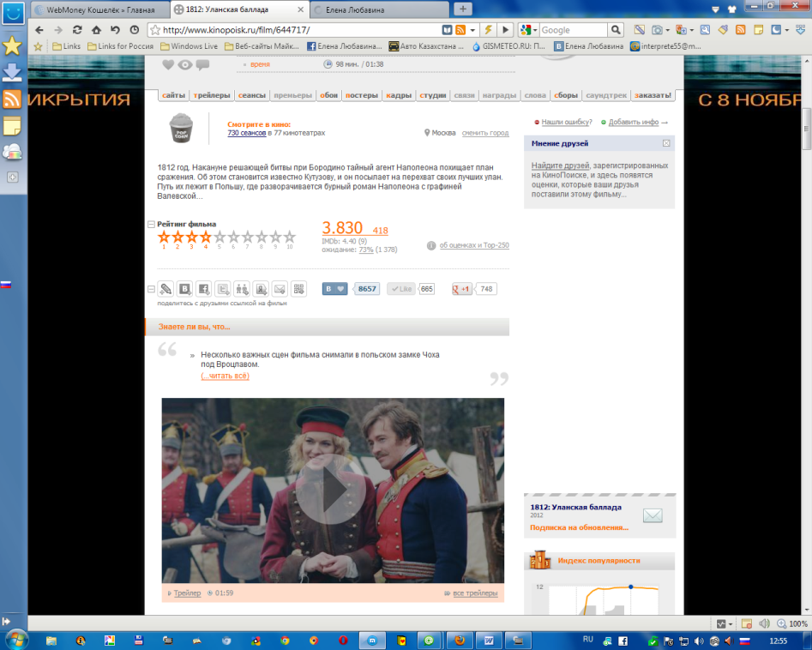Close the Мнение друзей panel

point(666,143)
